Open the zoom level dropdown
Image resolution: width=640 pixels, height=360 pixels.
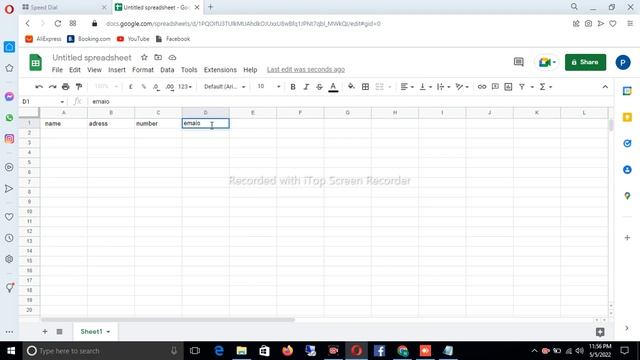point(106,87)
